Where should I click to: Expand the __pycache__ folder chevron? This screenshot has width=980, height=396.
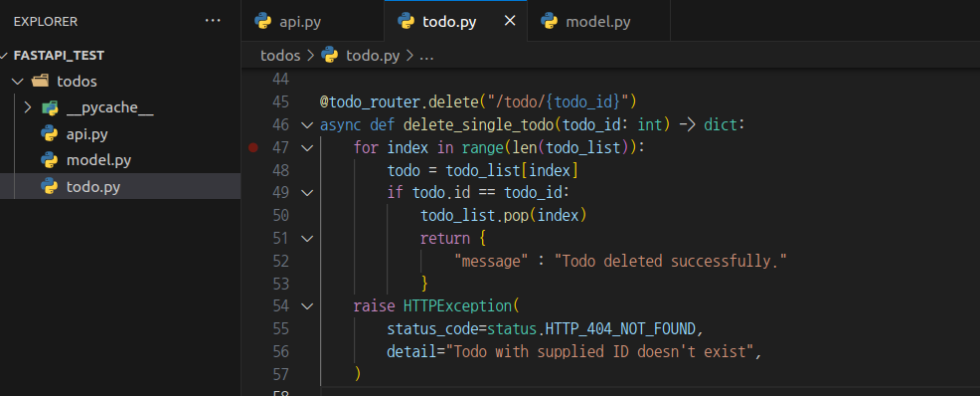(x=27, y=107)
